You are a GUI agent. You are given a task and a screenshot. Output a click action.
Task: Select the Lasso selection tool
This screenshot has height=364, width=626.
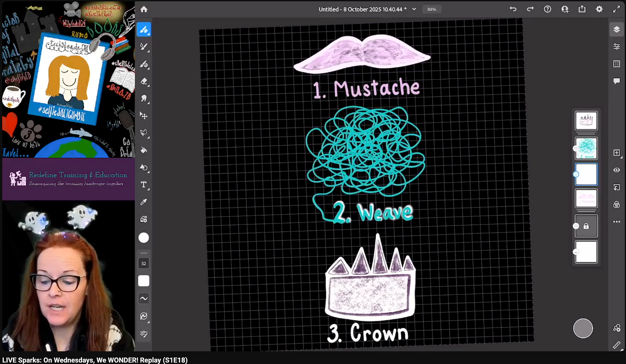coord(144,132)
